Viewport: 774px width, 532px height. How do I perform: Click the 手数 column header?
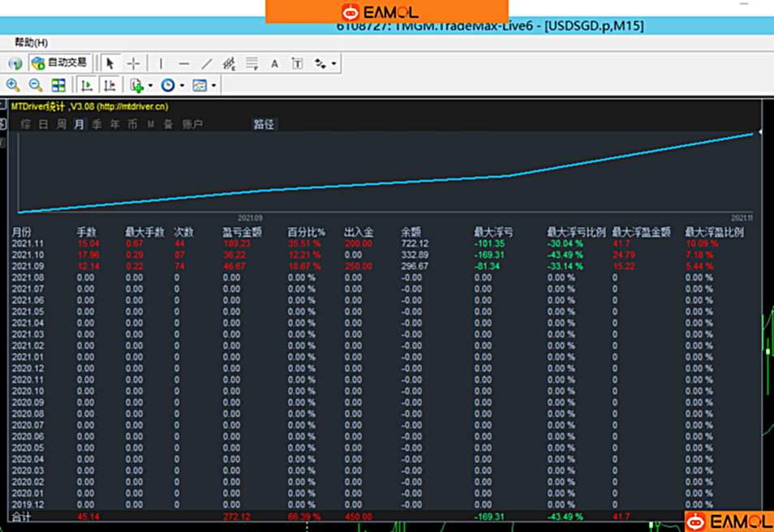[86, 232]
